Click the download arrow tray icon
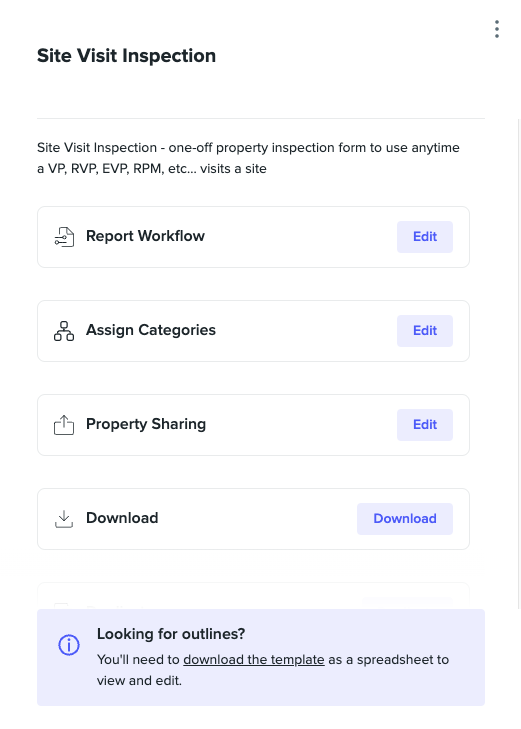521x729 pixels. [64, 519]
